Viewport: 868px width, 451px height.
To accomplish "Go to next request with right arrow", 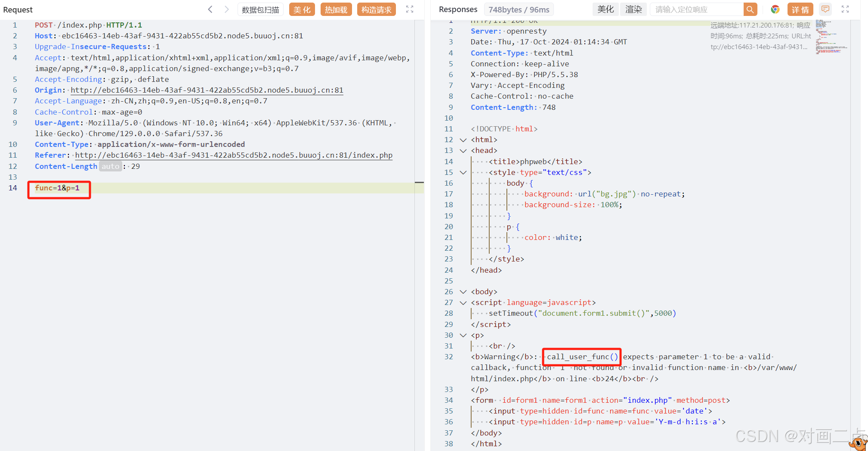I will coord(226,9).
